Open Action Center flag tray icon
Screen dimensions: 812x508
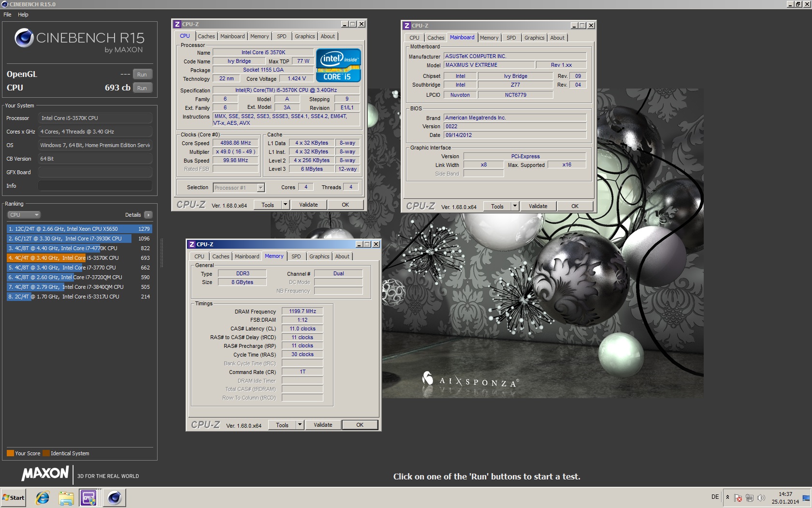738,498
